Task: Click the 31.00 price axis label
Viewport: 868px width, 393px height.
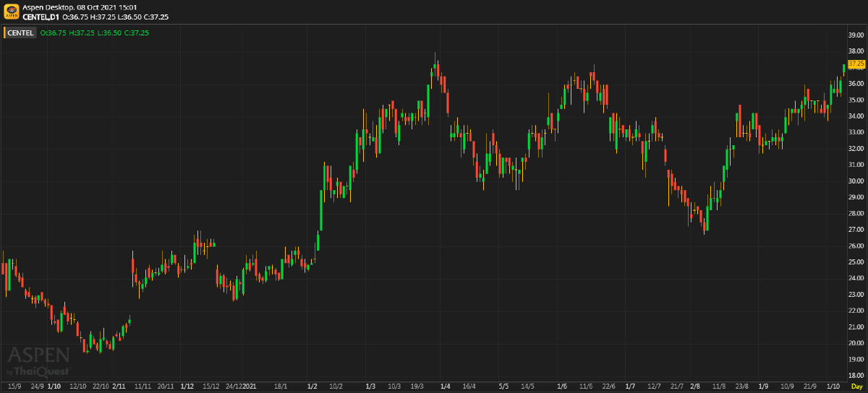Action: click(856, 165)
